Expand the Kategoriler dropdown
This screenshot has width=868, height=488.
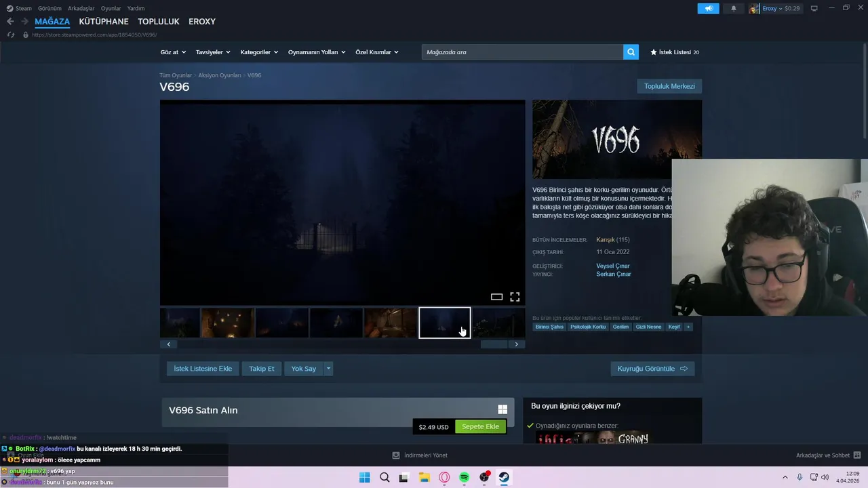point(259,52)
